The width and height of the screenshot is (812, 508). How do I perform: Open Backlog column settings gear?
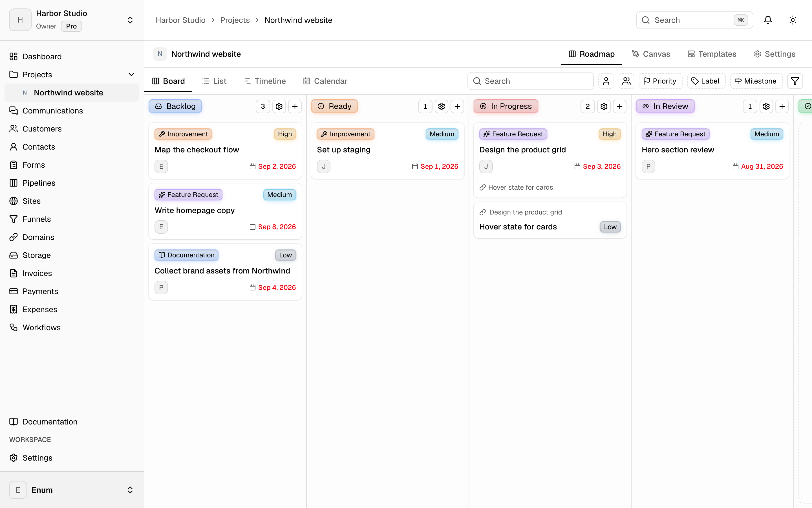279,106
